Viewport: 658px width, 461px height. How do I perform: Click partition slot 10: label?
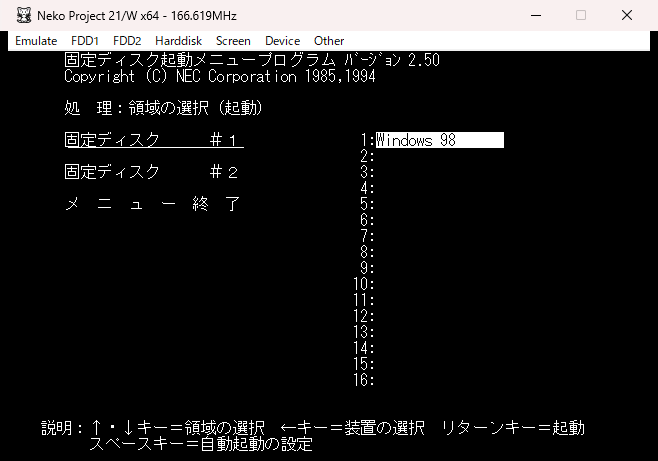tap(363, 284)
